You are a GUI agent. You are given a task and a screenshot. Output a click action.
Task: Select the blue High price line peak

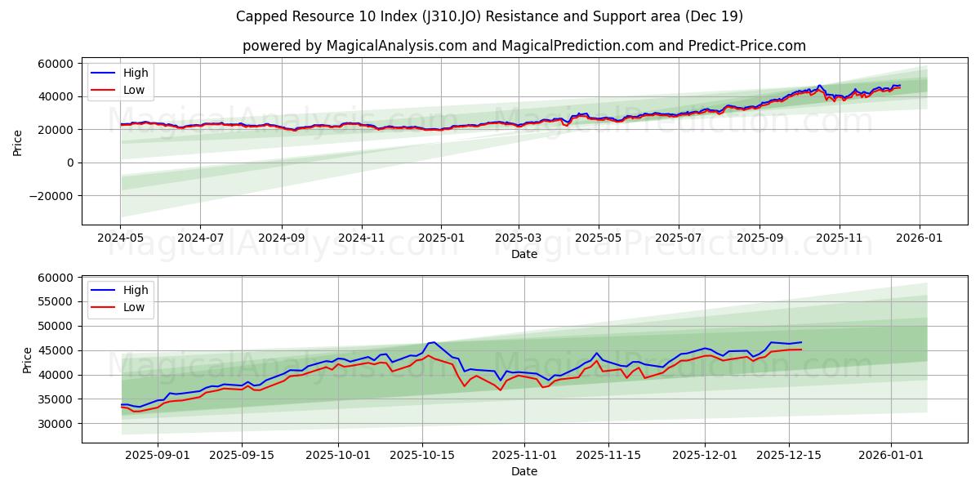pos(819,84)
